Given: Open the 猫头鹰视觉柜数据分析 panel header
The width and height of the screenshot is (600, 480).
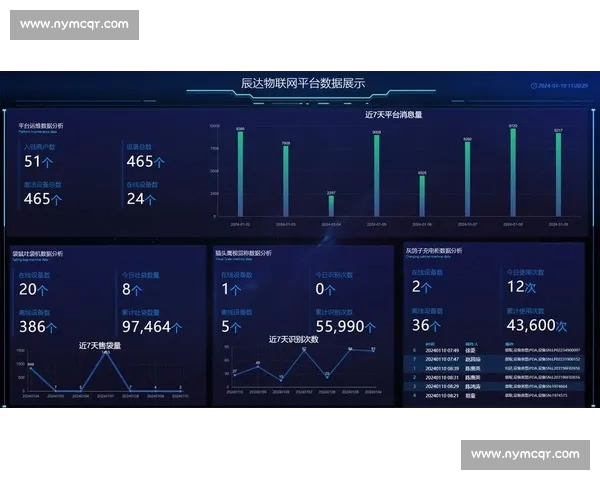Looking at the screenshot, I should (x=242, y=254).
